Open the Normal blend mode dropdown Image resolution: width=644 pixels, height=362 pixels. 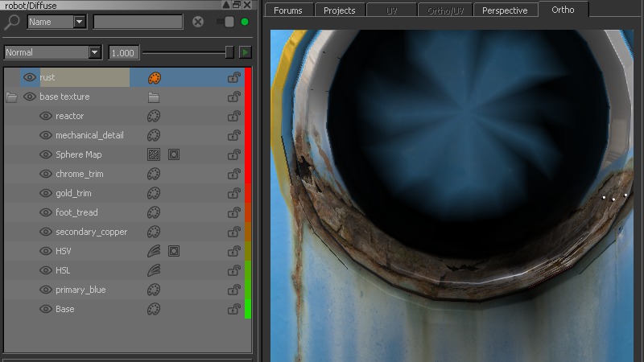coord(95,52)
